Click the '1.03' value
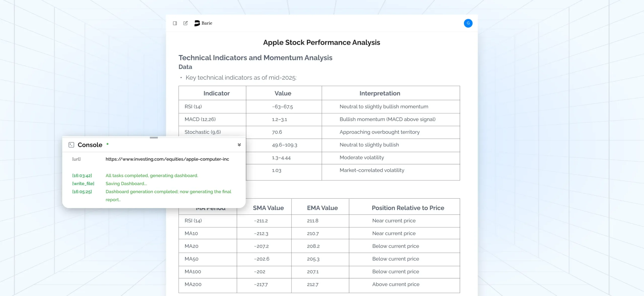The height and width of the screenshot is (296, 644). (x=276, y=170)
